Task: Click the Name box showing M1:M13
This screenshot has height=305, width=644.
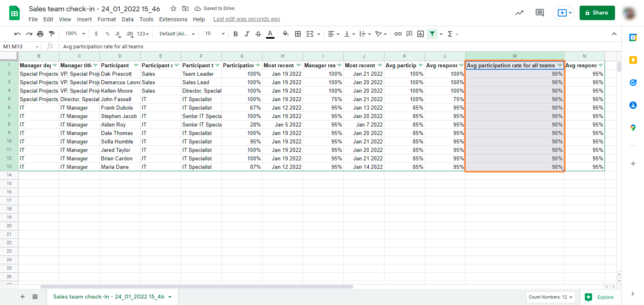Action: point(21,47)
